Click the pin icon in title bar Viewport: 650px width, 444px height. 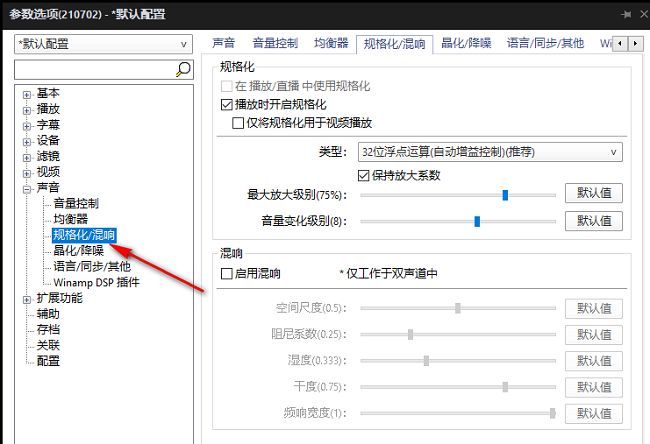click(626, 14)
